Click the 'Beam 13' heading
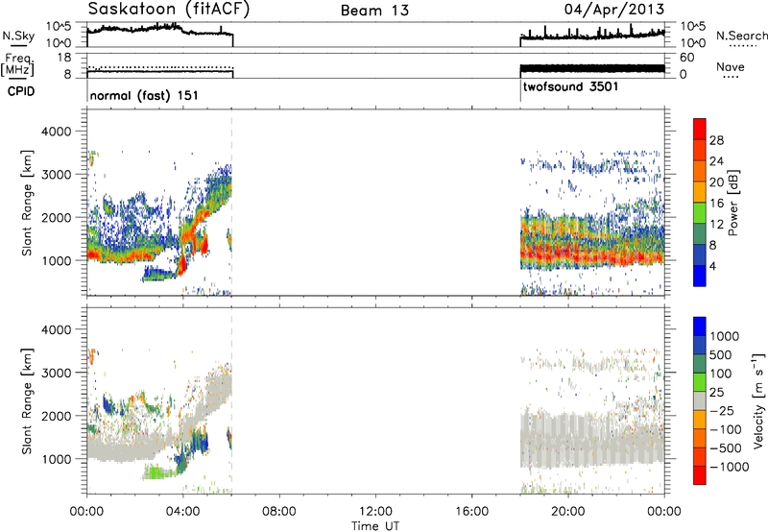Image resolution: width=768 pixels, height=532 pixels. click(x=374, y=11)
